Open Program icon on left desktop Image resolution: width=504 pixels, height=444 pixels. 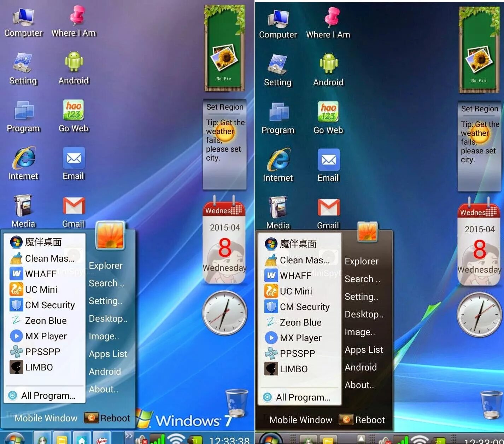(x=24, y=110)
